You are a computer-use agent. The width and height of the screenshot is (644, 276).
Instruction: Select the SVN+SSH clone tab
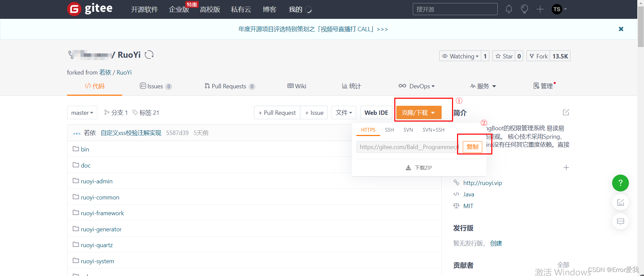pyautogui.click(x=433, y=130)
